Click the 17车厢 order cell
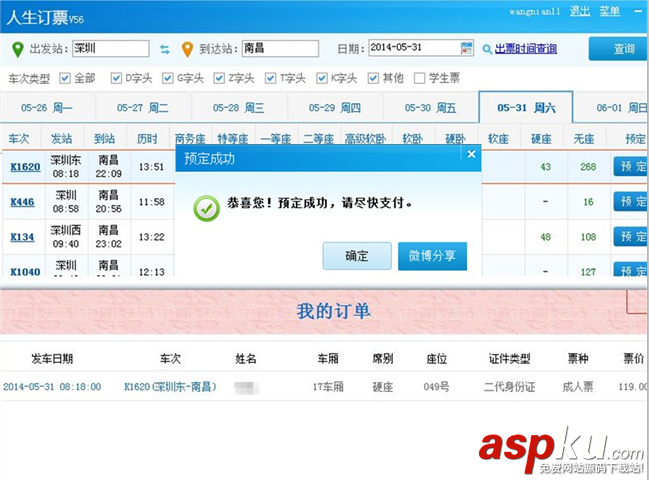The width and height of the screenshot is (649, 480). (328, 386)
